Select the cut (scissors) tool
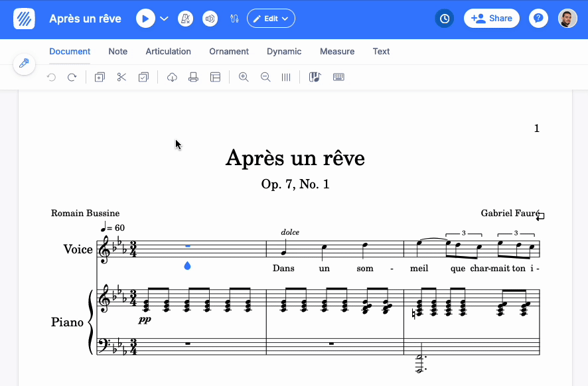 121,78
